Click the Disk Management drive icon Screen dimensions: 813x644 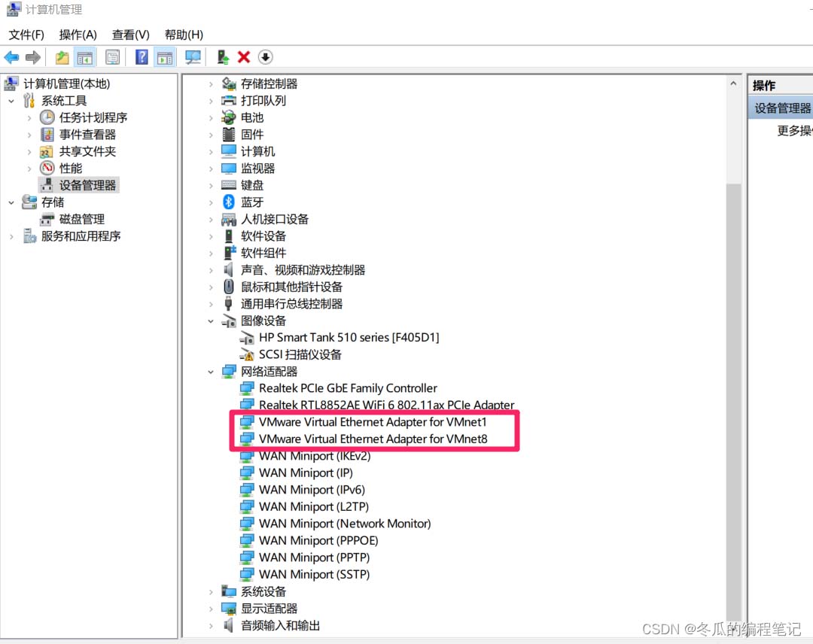tap(47, 219)
